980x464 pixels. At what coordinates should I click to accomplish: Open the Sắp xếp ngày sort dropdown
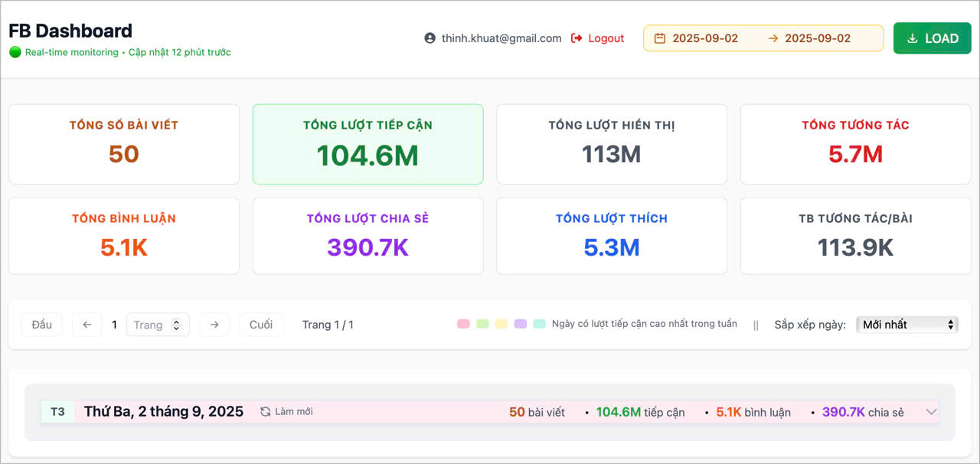coord(906,325)
